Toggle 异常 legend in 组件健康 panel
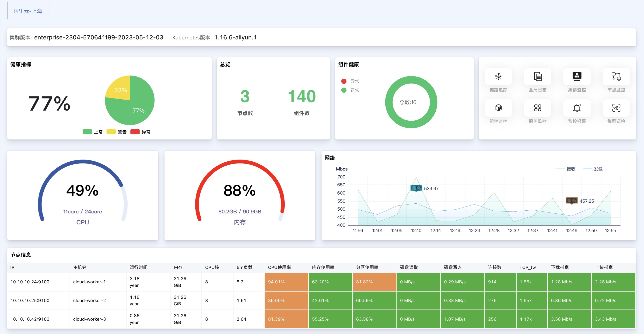 click(x=350, y=81)
